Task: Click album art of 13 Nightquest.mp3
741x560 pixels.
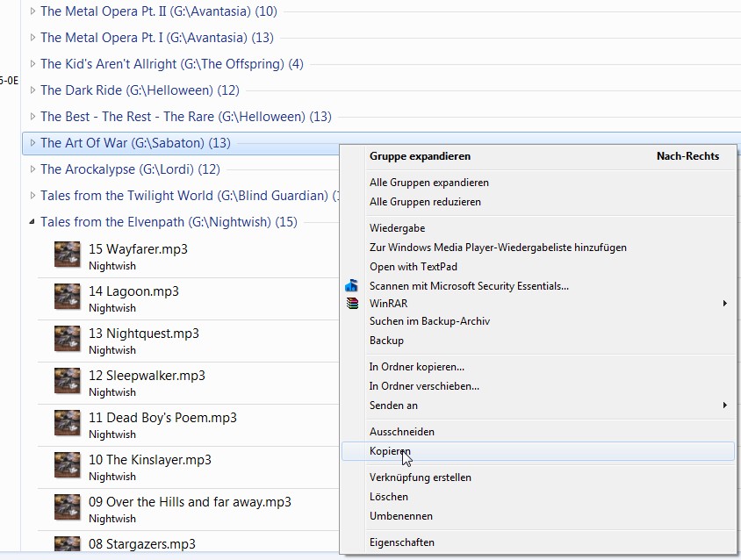Action: pyautogui.click(x=67, y=338)
